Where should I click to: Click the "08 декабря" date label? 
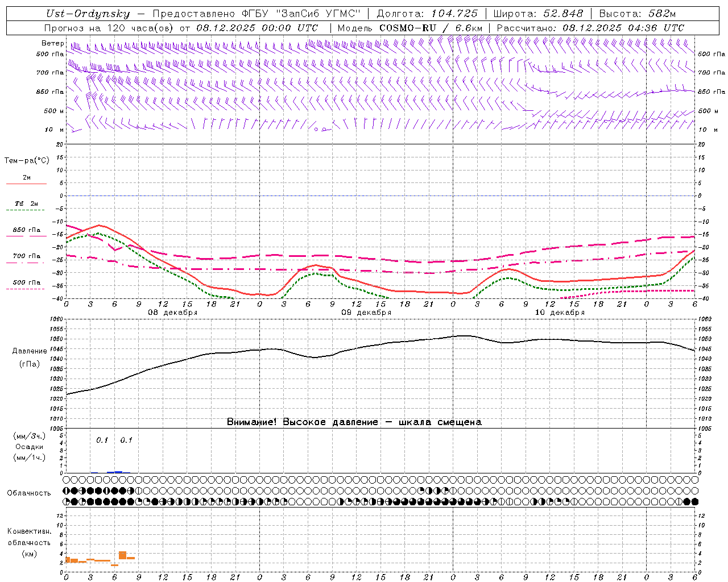[x=173, y=313]
